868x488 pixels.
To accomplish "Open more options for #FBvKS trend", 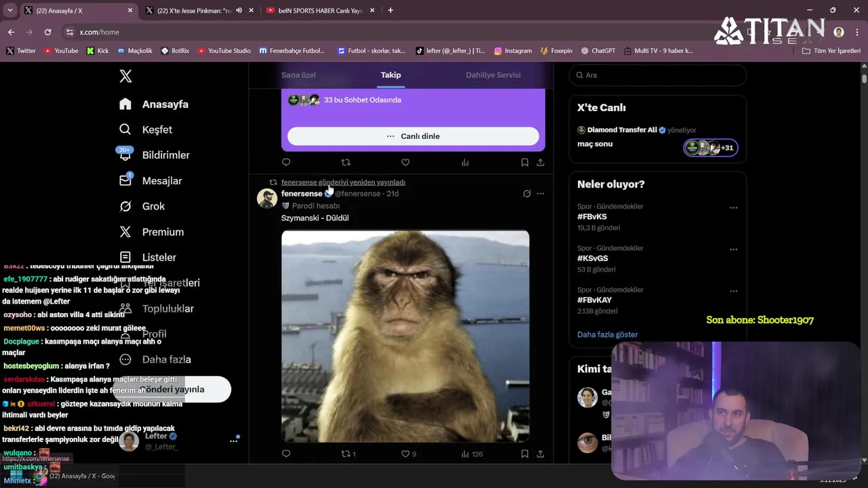I will [x=733, y=208].
